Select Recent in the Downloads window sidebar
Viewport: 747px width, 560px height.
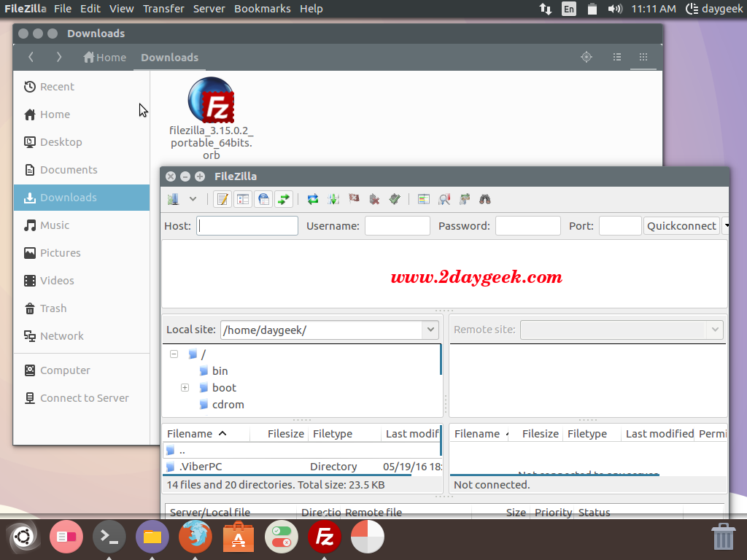[x=82, y=87]
